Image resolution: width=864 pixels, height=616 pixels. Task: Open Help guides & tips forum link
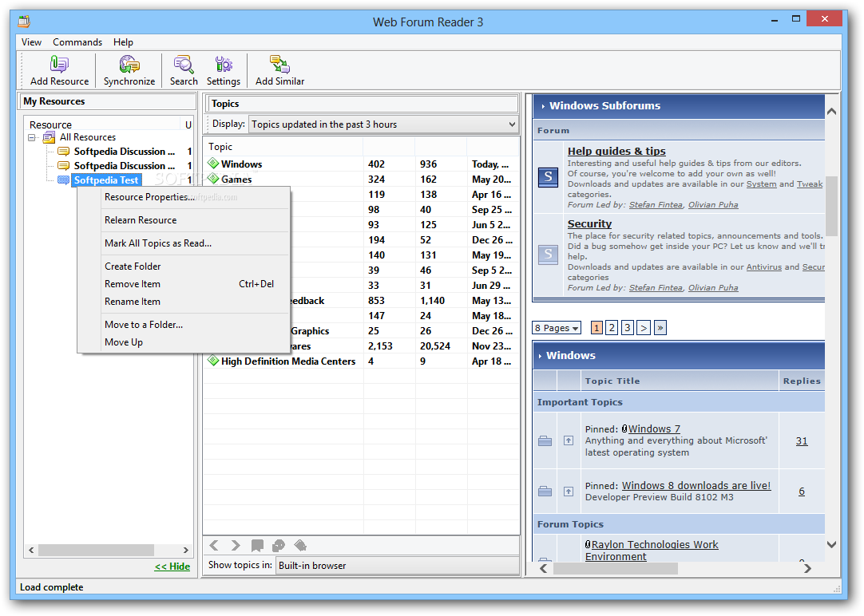pyautogui.click(x=616, y=152)
